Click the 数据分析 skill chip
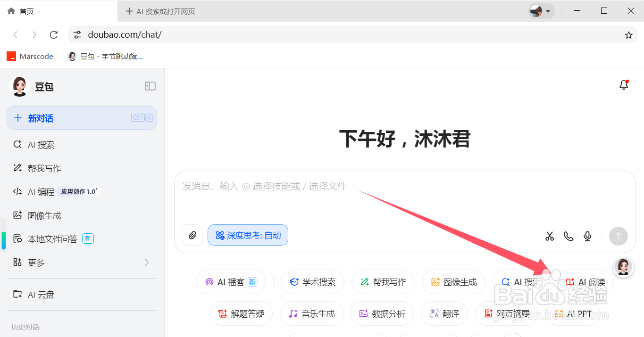Viewport: 644px width, 337px height. pos(382,313)
